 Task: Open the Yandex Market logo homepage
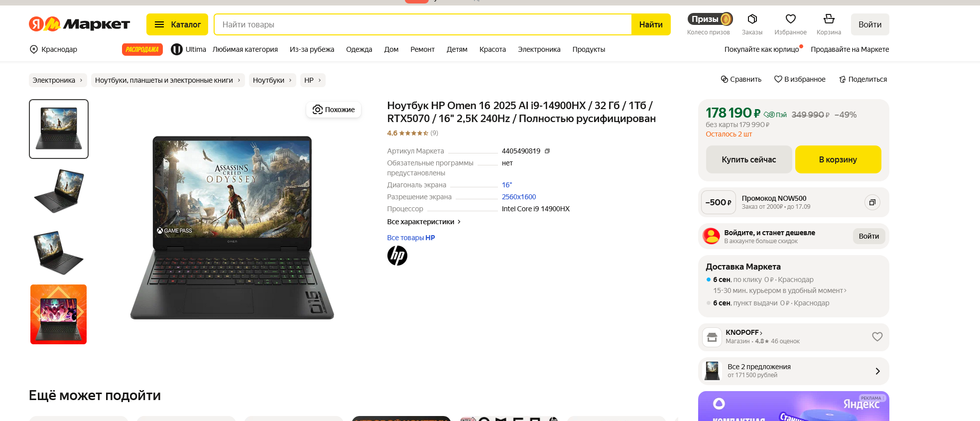[x=79, y=24]
